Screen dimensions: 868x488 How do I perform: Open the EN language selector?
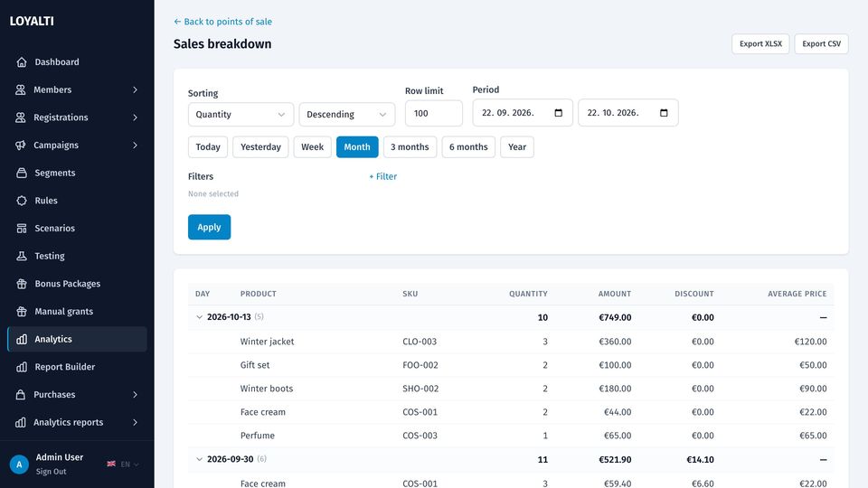tap(129, 465)
